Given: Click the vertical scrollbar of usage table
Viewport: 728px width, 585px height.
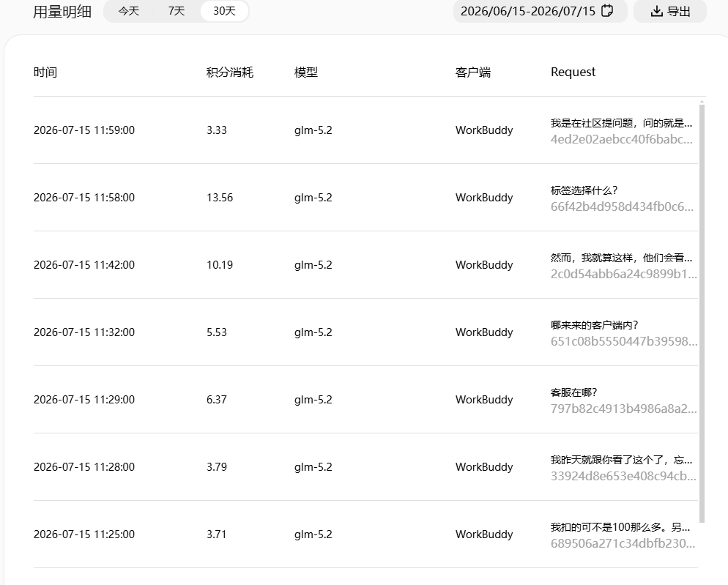Looking at the screenshot, I should [702, 313].
